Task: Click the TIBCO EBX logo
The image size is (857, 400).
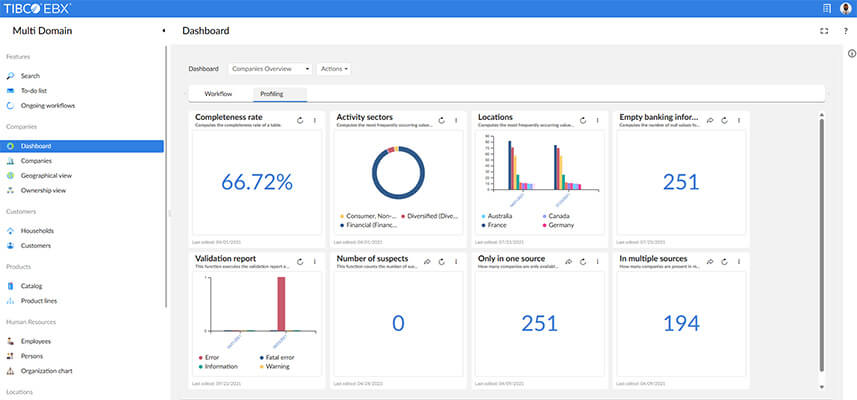Action: pos(37,8)
